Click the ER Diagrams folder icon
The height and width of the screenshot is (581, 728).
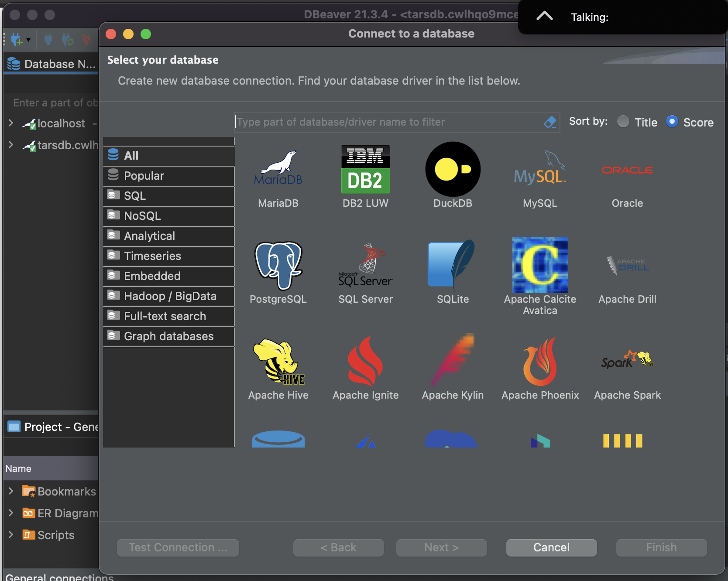(29, 513)
